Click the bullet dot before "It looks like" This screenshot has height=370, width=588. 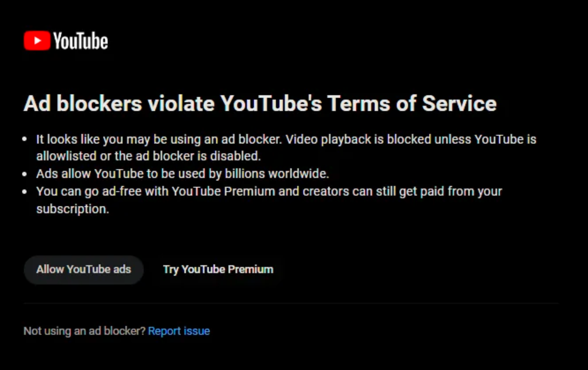25,139
